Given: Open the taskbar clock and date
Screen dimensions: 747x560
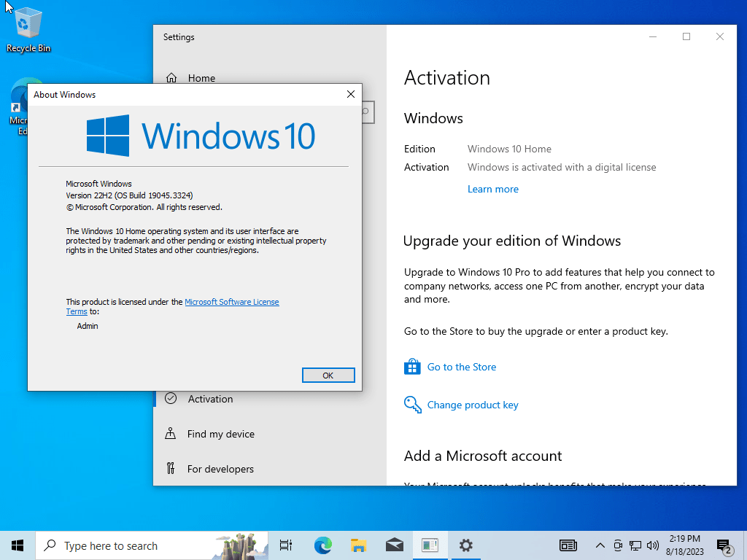Looking at the screenshot, I should pos(684,545).
